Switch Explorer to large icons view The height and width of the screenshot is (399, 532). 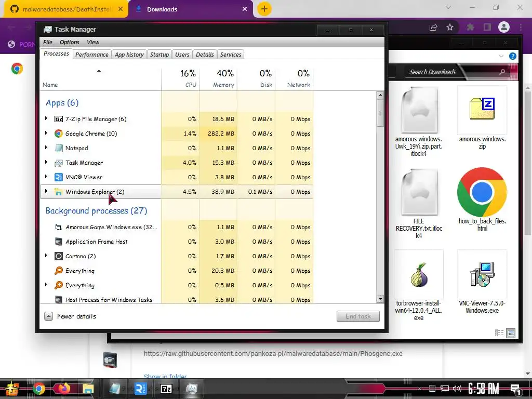click(x=511, y=333)
